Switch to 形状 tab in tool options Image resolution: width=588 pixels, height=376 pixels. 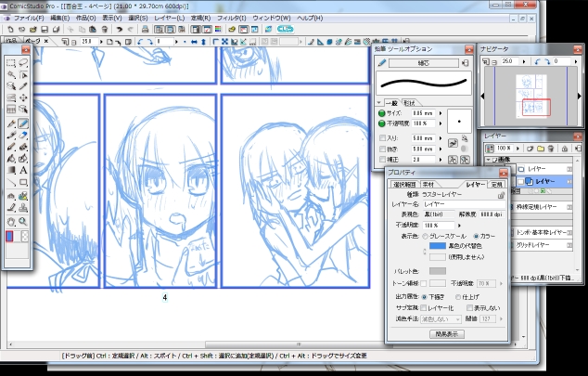(x=410, y=103)
